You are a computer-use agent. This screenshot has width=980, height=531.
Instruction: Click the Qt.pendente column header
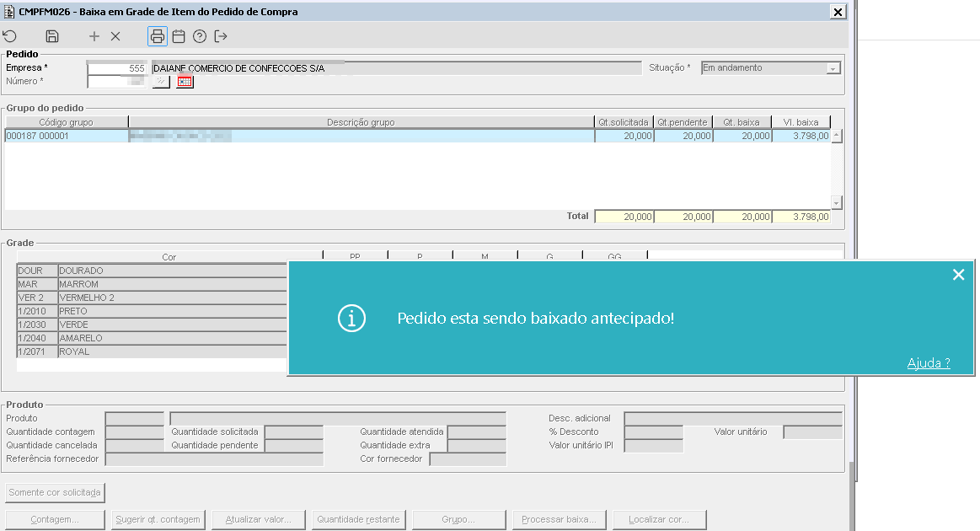[683, 122]
